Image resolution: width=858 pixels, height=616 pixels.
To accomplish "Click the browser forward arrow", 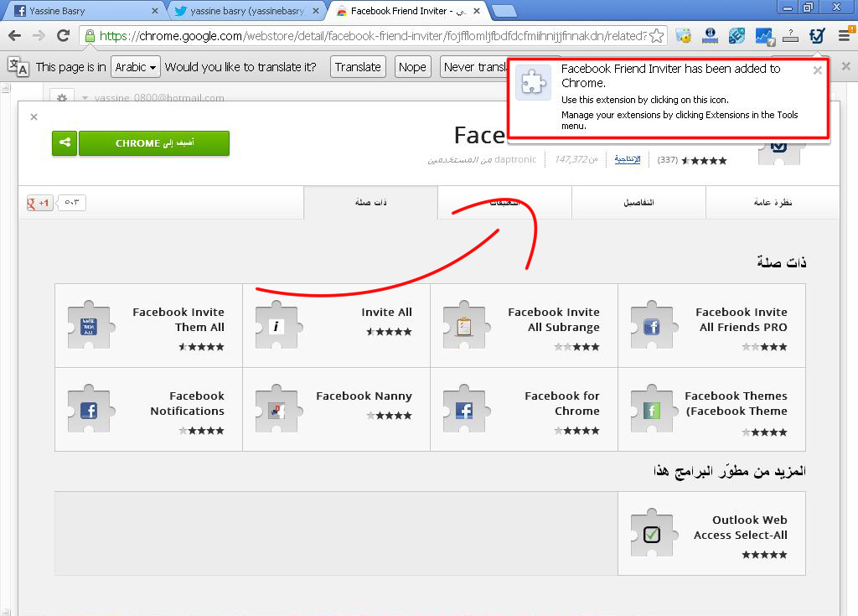I will (39, 36).
